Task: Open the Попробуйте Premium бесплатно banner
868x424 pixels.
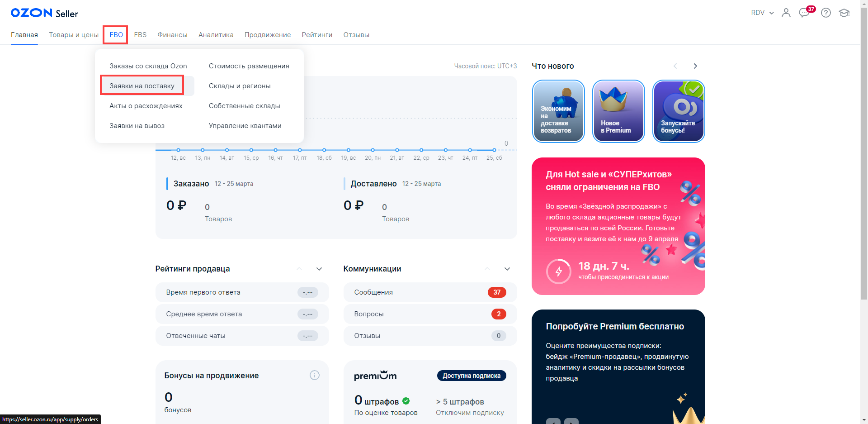Action: 618,367
